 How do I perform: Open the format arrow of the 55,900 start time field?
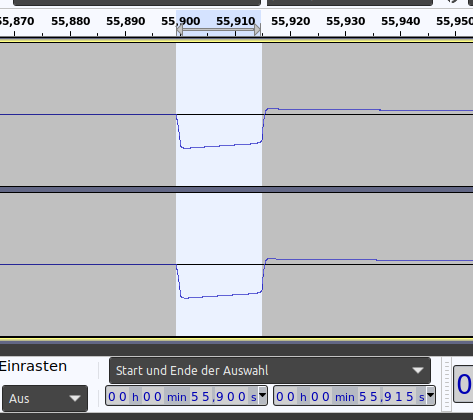[263, 395]
